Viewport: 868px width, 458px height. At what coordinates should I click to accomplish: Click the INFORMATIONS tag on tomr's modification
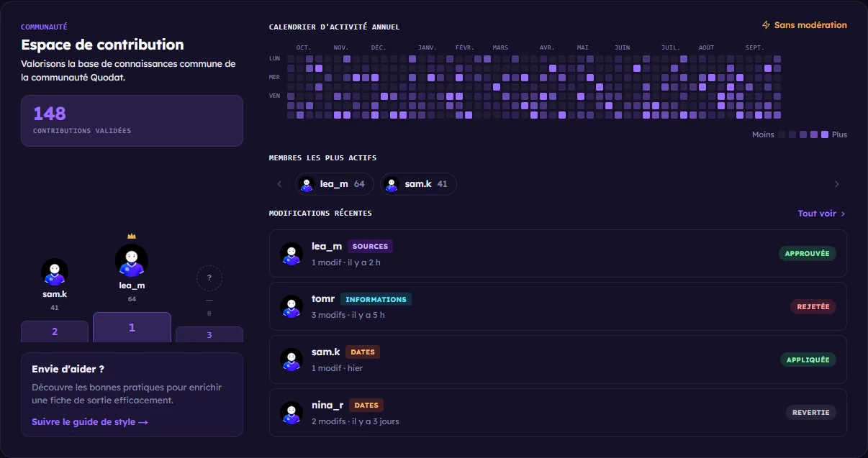point(376,300)
